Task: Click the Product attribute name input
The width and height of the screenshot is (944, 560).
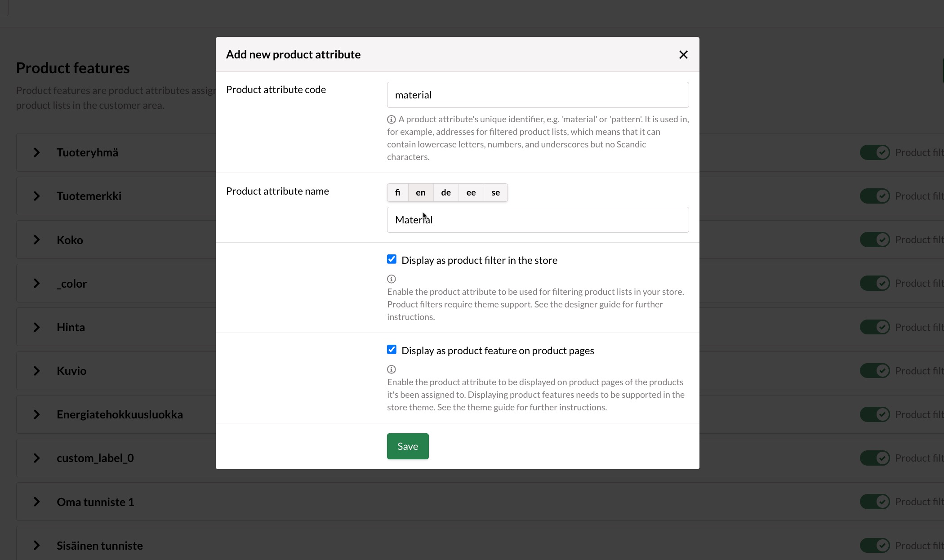Action: (x=537, y=220)
